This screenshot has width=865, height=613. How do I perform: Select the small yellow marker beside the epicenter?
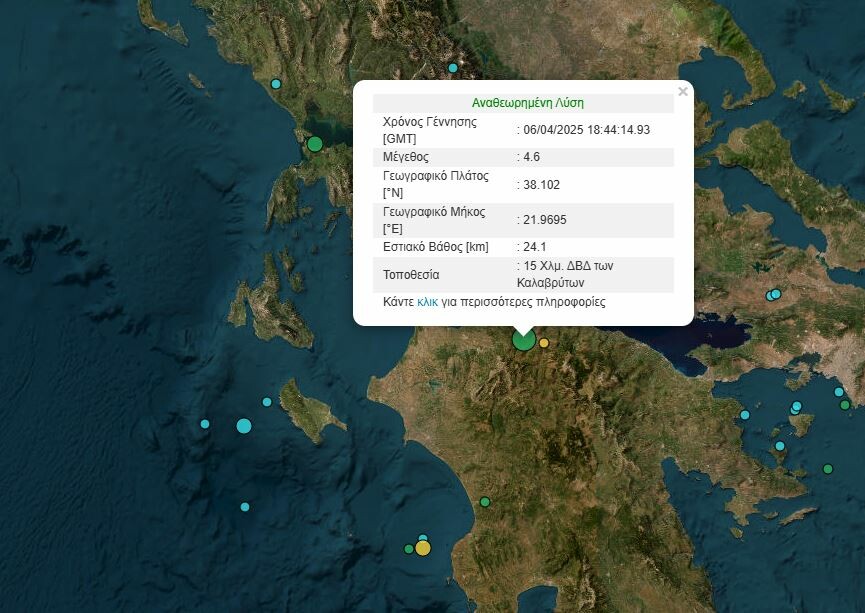(x=544, y=343)
